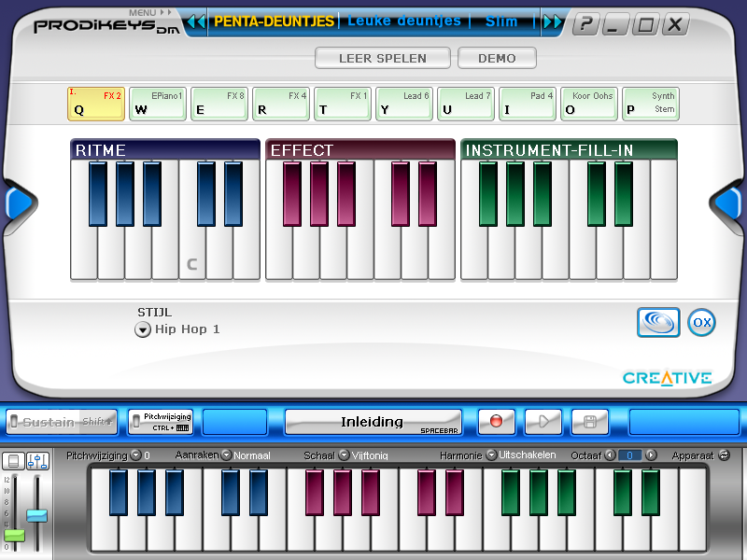Click the RITME section header
Screen dimensions: 747x560
[165, 149]
